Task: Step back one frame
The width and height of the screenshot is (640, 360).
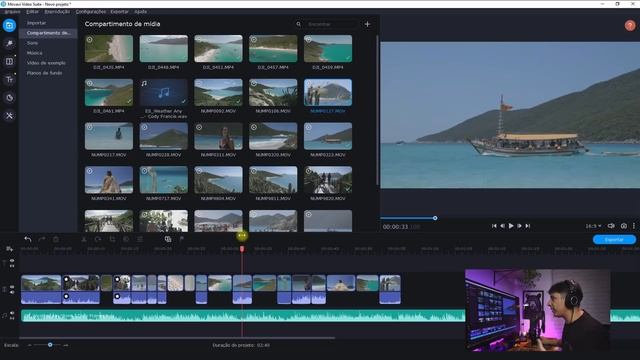Action: (502, 226)
